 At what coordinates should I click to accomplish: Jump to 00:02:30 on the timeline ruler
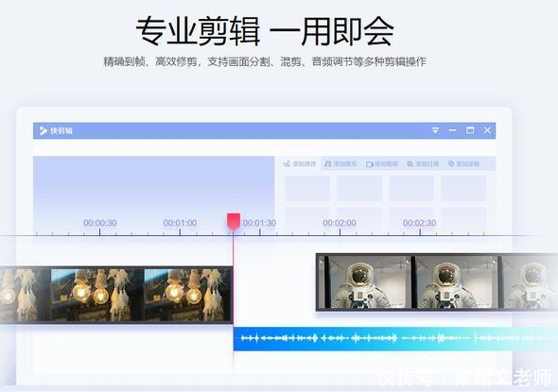click(420, 223)
